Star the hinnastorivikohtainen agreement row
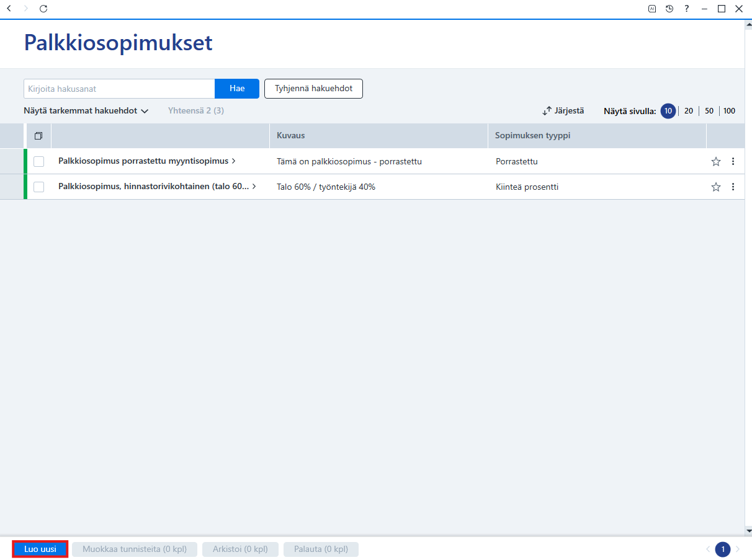 716,187
